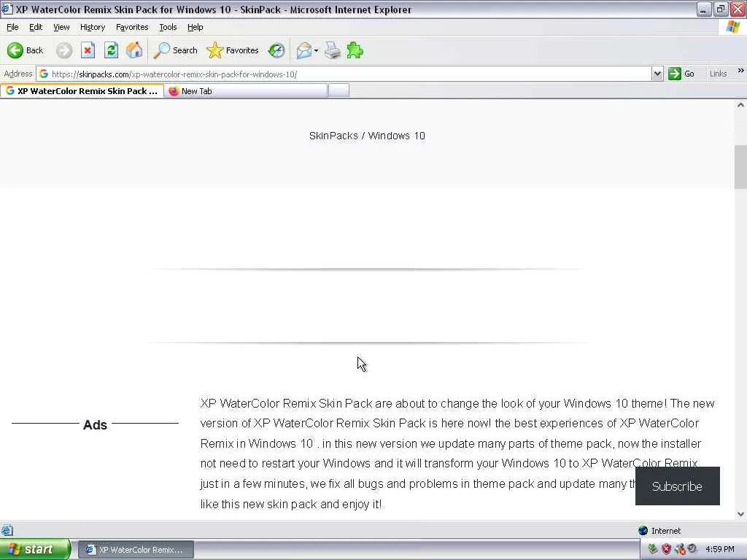Refresh the page with green arrows icon
The width and height of the screenshot is (747, 560).
(111, 50)
